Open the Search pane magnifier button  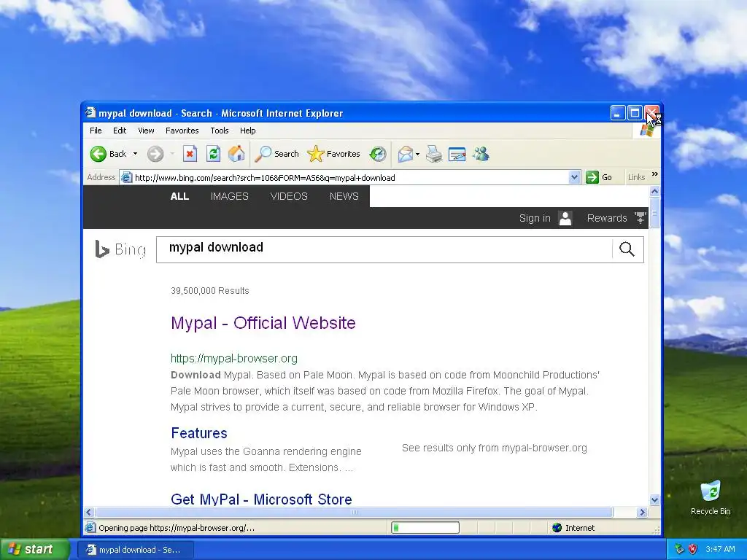pyautogui.click(x=276, y=154)
